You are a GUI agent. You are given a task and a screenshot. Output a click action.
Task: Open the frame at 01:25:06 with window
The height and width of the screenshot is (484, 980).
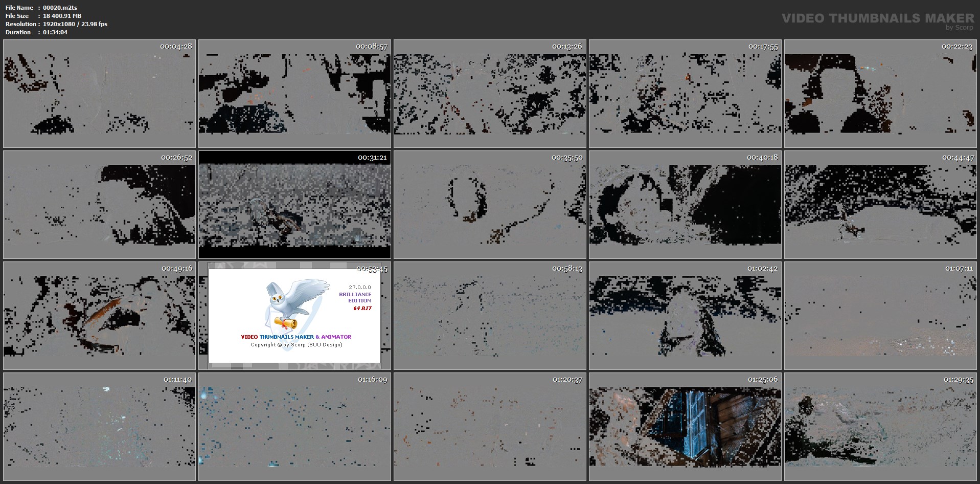(x=685, y=427)
